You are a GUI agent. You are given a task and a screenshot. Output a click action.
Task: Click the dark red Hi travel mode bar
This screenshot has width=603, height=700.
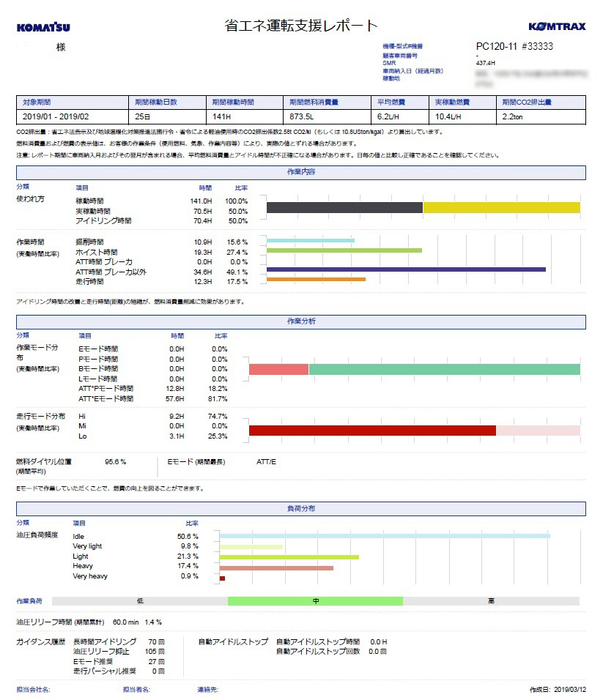(372, 431)
